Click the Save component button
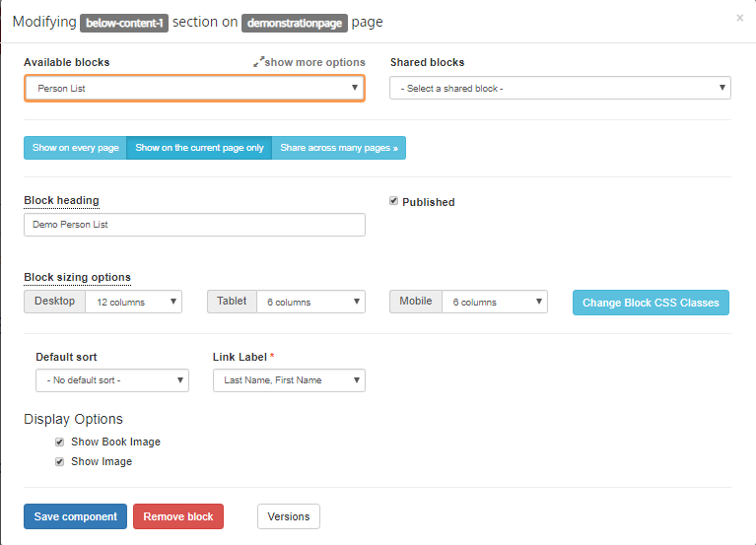 [x=75, y=516]
